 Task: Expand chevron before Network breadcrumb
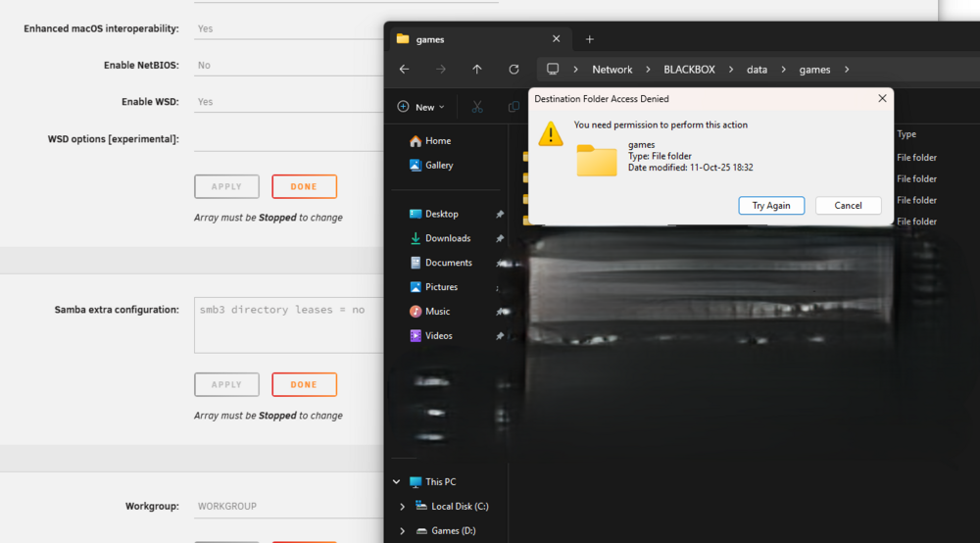575,70
